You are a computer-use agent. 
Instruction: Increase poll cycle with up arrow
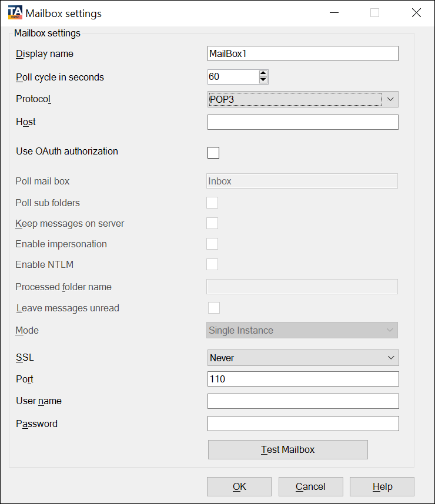263,73
